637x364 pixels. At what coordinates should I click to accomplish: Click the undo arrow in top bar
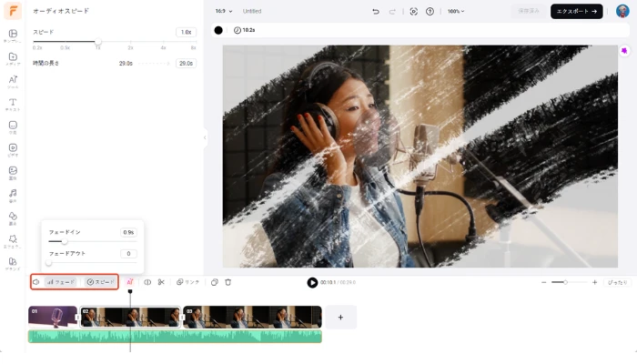click(376, 12)
